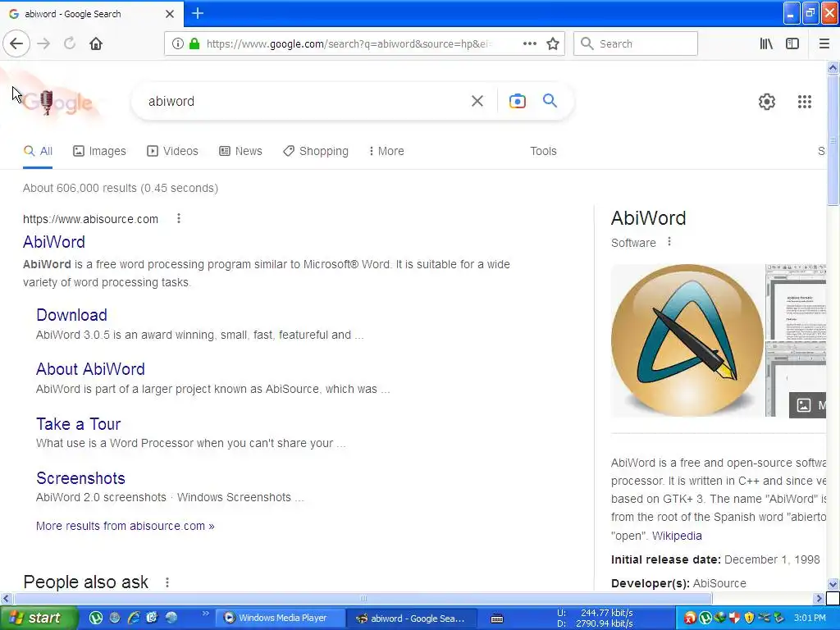This screenshot has width=840, height=630.
Task: Click the horizontal scroll right arrow
Action: click(x=819, y=598)
